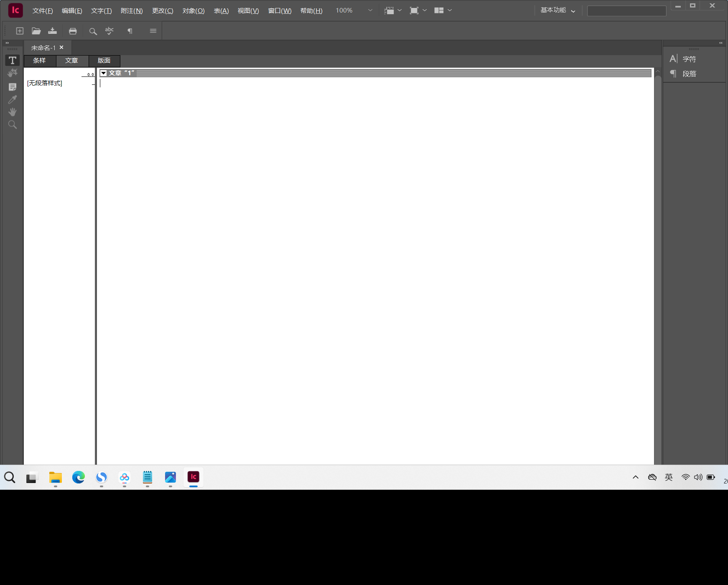Toggle hidden characters pilcrow icon

(x=130, y=31)
